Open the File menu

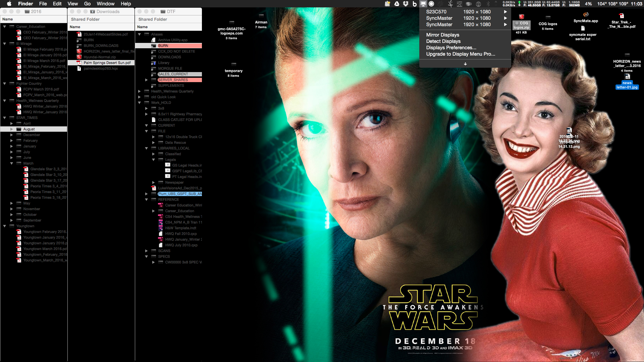click(43, 4)
